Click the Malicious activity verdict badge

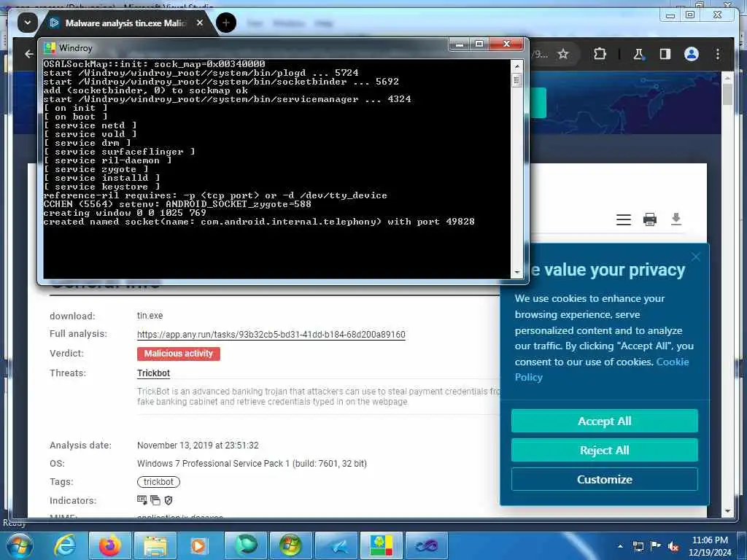pyautogui.click(x=179, y=354)
